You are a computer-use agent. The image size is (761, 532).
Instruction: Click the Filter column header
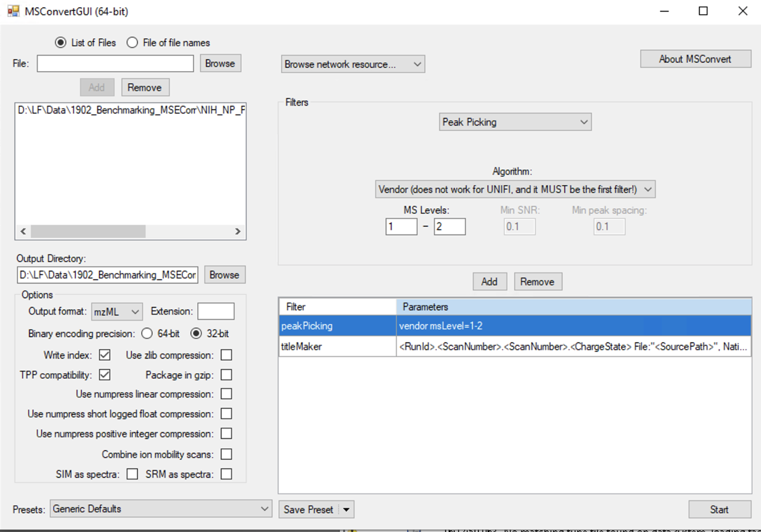point(338,307)
